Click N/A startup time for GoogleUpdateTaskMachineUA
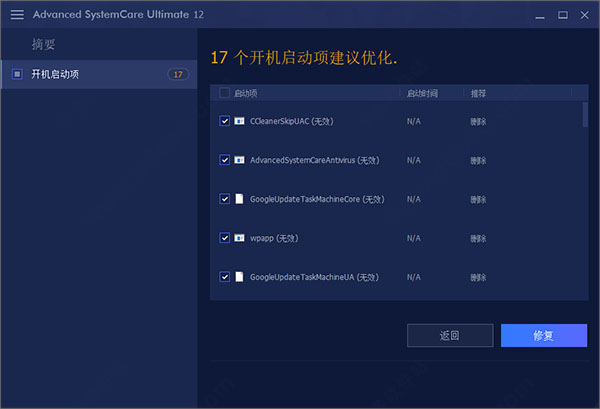Viewport: 600px width, 409px height. pyautogui.click(x=414, y=277)
